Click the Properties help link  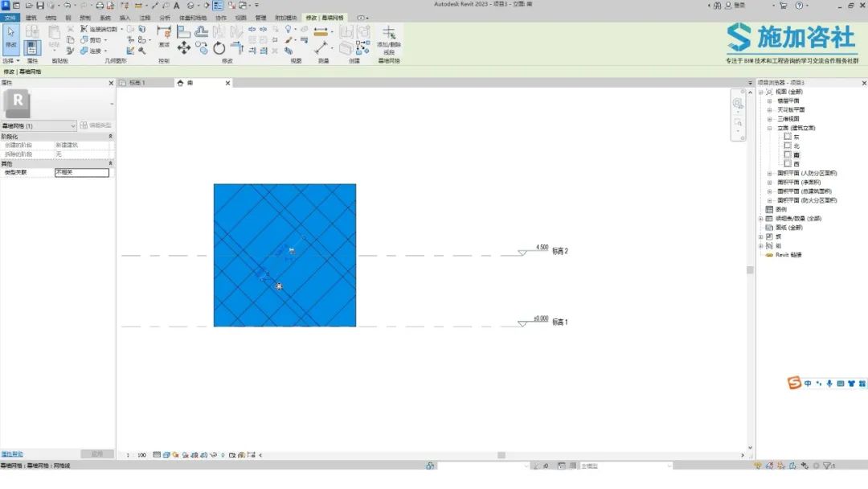coord(12,454)
